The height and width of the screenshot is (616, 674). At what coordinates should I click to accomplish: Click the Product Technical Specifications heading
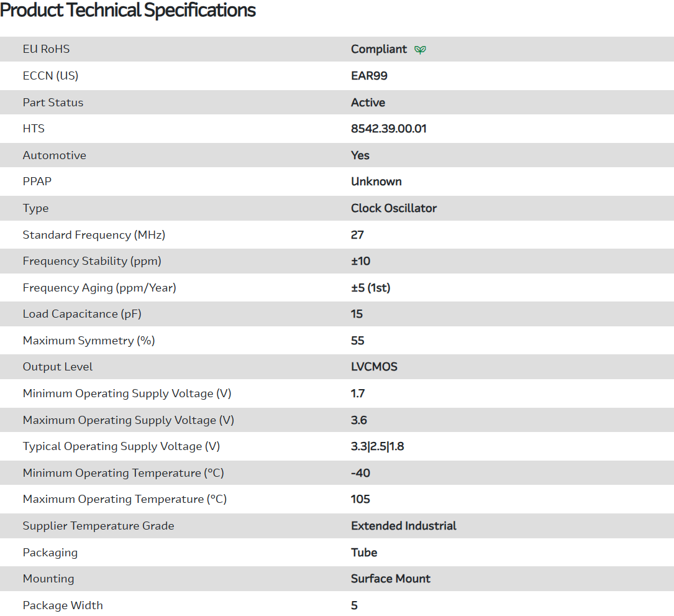[128, 11]
